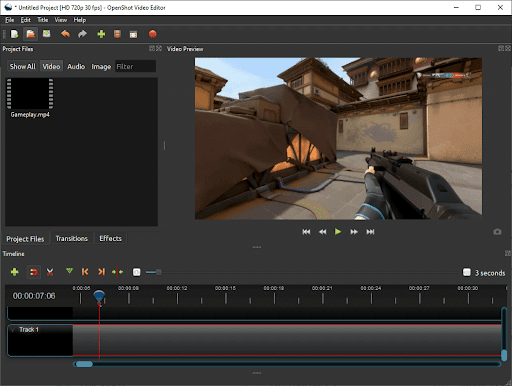Select the Gameplay.mp4 thumbnail
512x386 pixels.
point(30,94)
